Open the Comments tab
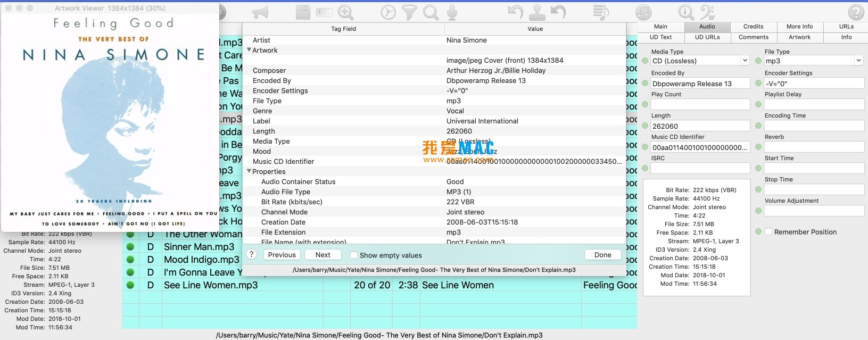The width and height of the screenshot is (868, 340). point(753,37)
